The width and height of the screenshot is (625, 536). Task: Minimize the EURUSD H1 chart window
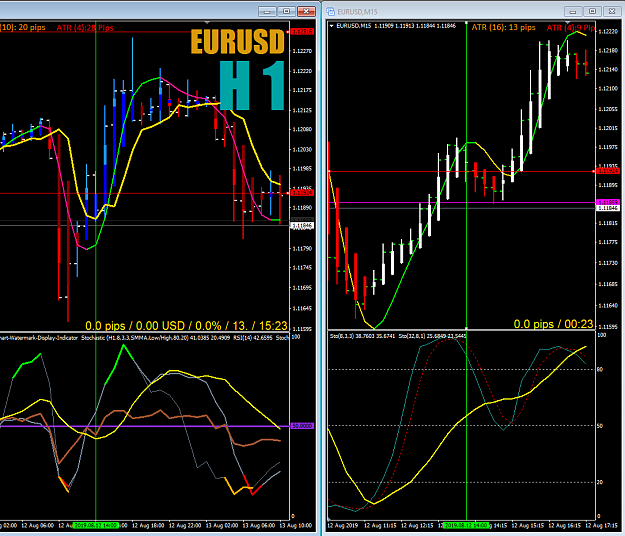coord(267,12)
